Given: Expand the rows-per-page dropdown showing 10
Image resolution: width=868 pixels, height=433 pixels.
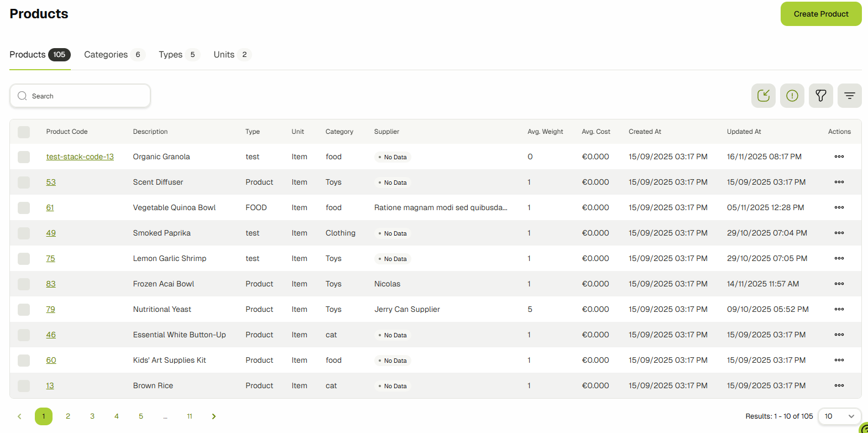Looking at the screenshot, I should pyautogui.click(x=839, y=416).
